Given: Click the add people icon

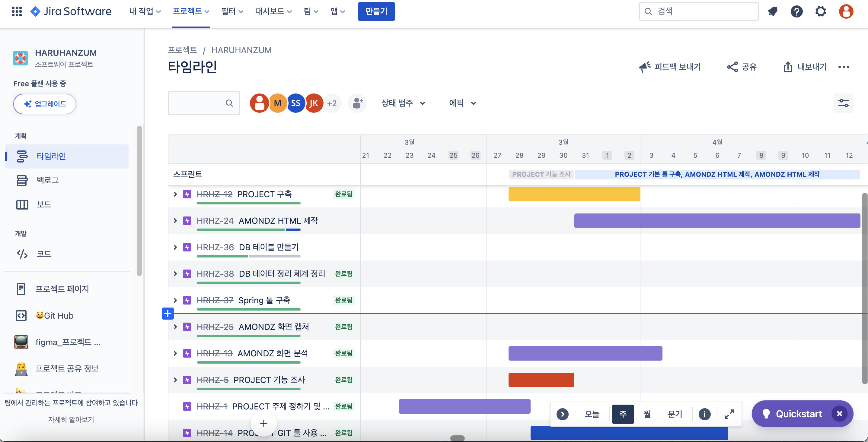Looking at the screenshot, I should 358,103.
